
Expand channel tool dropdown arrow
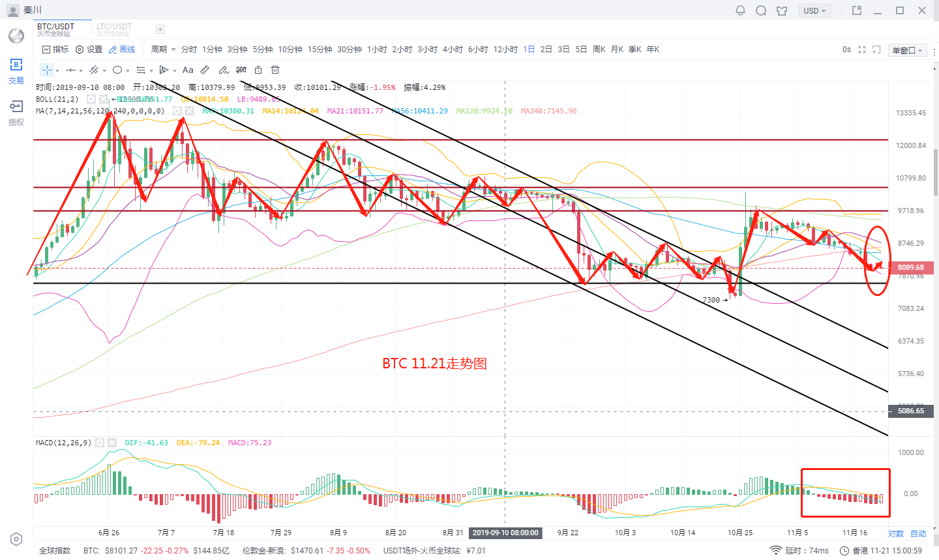(x=104, y=70)
